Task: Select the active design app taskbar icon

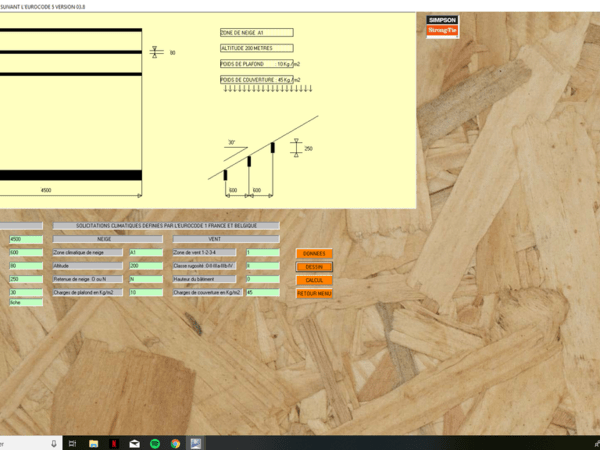Action: (x=196, y=443)
